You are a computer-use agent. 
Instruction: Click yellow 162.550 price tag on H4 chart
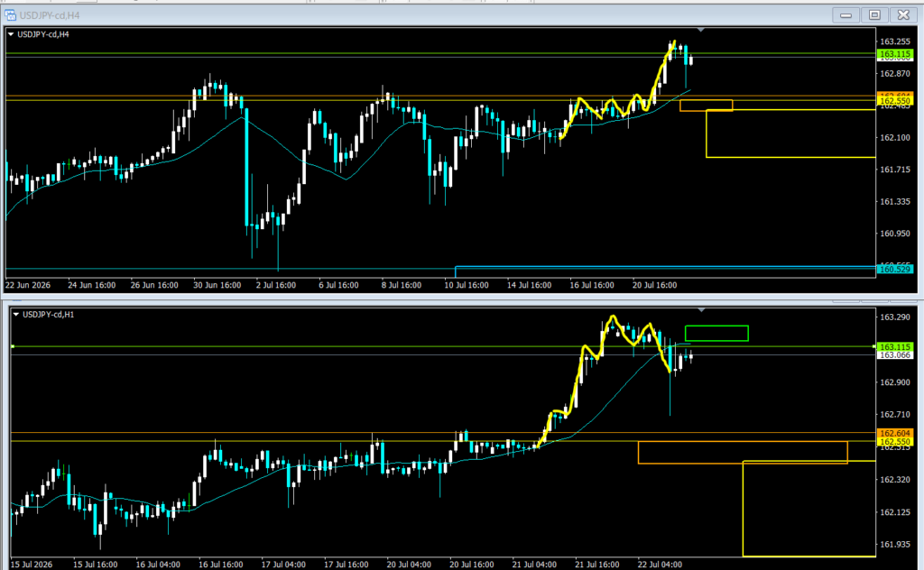click(x=895, y=101)
